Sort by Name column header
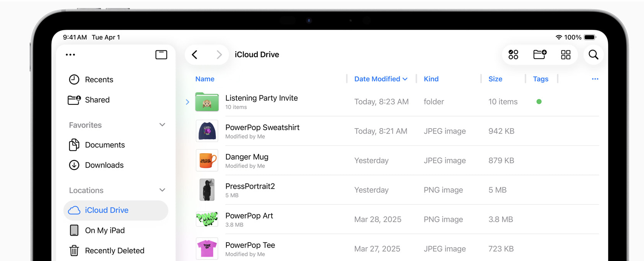Viewport: 644px width, 261px height. click(205, 79)
